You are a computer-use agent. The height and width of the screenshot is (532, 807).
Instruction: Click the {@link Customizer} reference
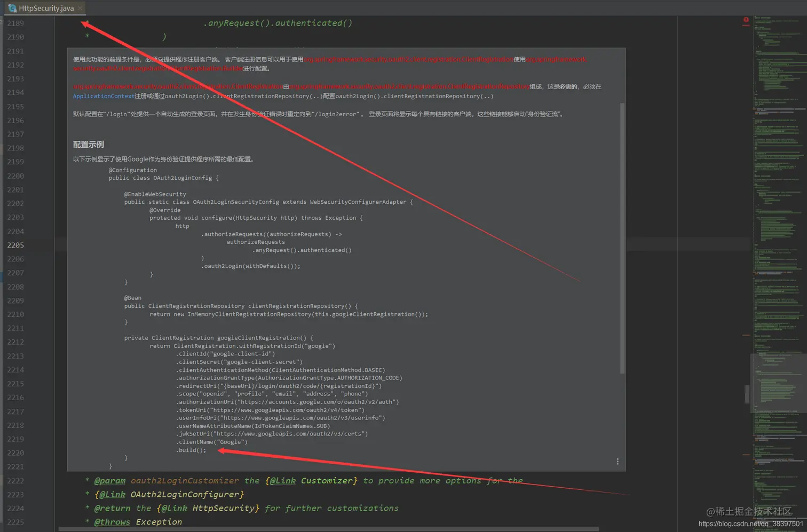pos(311,481)
